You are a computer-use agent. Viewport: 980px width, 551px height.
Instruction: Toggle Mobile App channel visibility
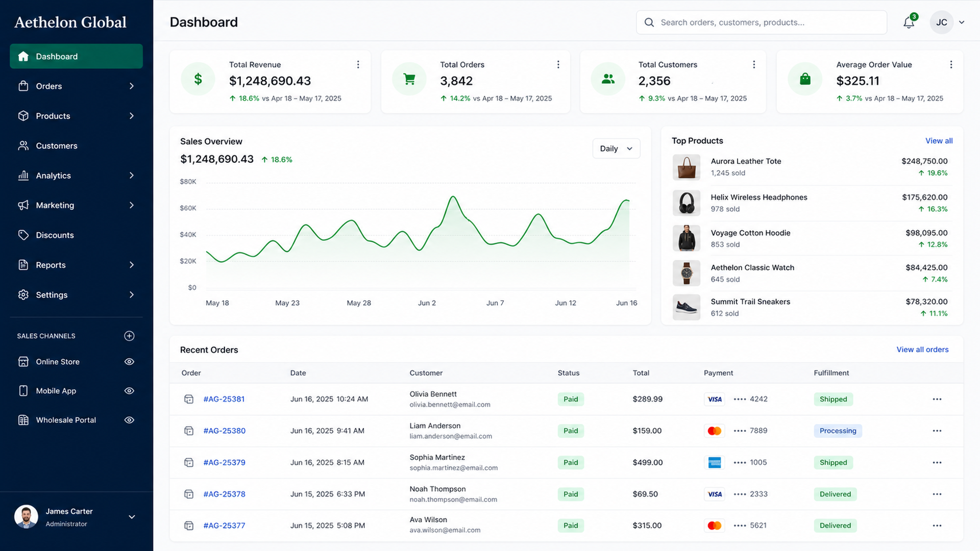coord(129,391)
